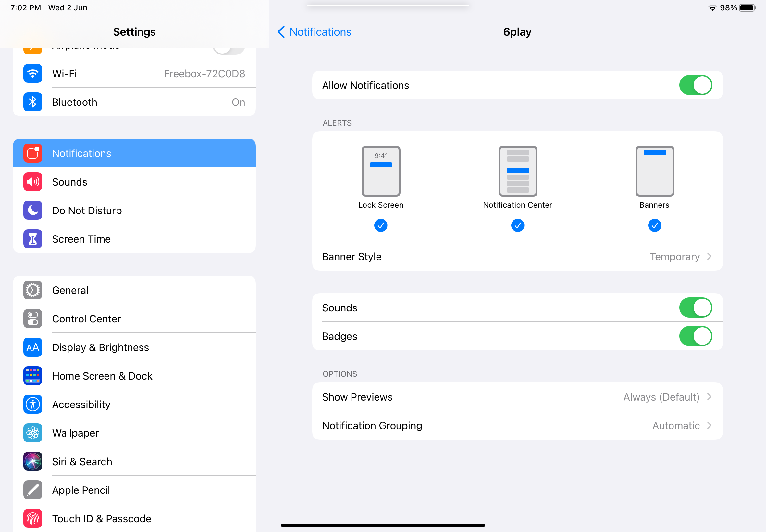Tap the Do Not Disturb moon icon
Viewport: 766px width, 532px height.
pos(32,210)
